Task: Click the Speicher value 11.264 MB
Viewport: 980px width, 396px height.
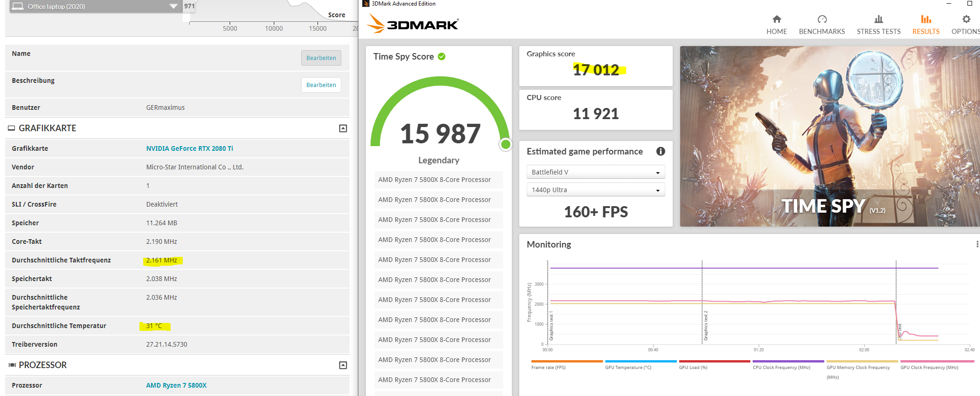Action: (161, 223)
